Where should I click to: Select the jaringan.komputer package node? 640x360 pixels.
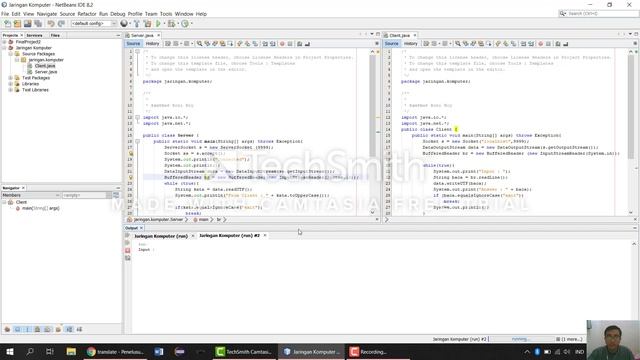(46, 60)
